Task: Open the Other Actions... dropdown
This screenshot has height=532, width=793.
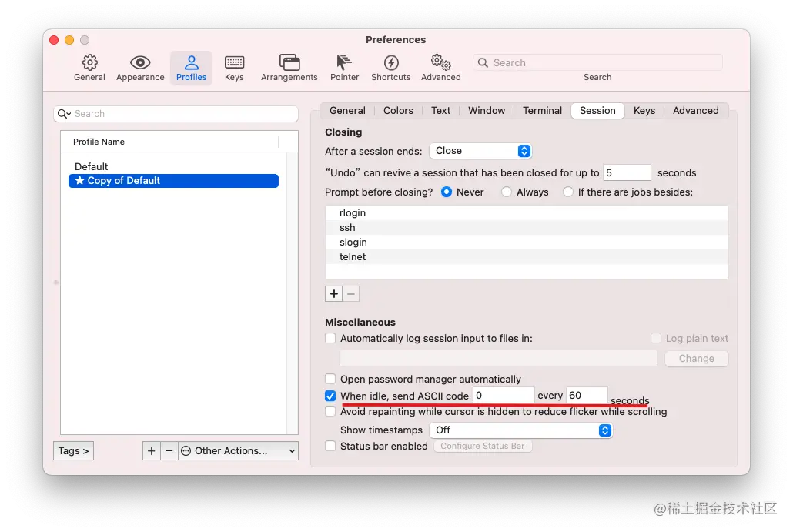Action: (x=238, y=450)
